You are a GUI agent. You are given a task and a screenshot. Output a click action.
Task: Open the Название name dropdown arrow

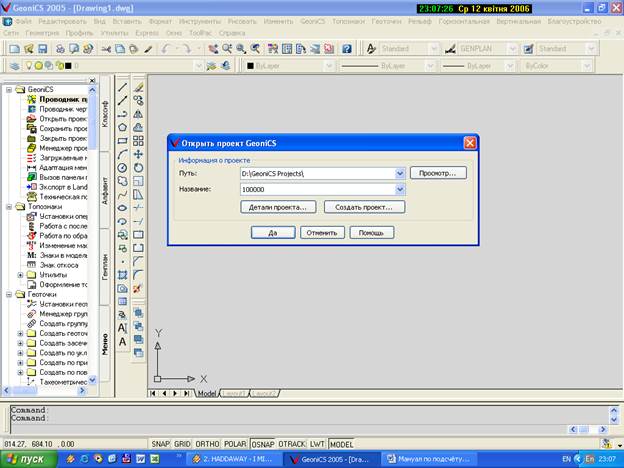400,189
